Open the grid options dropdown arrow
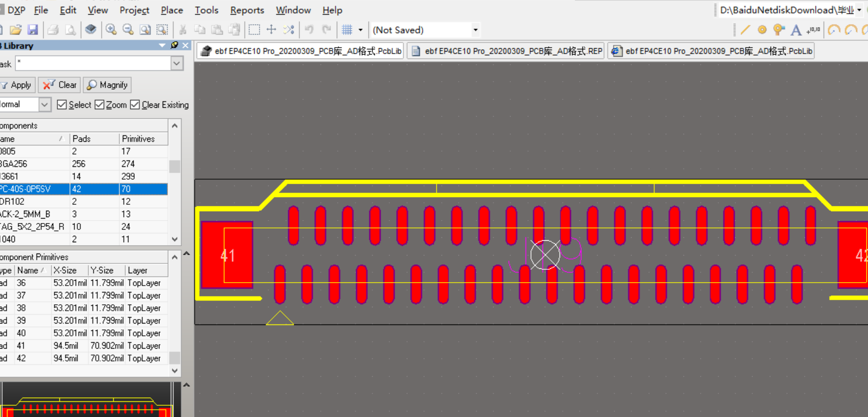 pos(360,30)
